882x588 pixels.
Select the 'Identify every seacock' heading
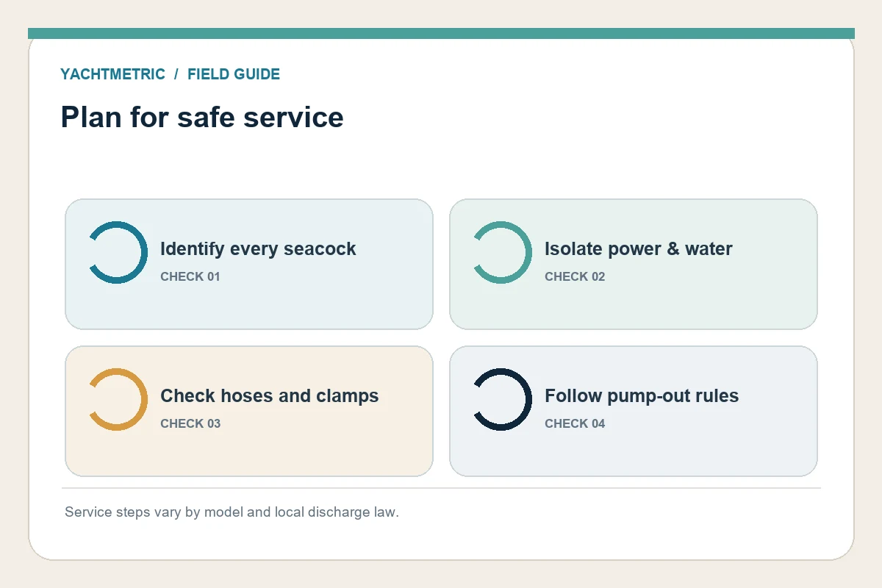coord(258,249)
